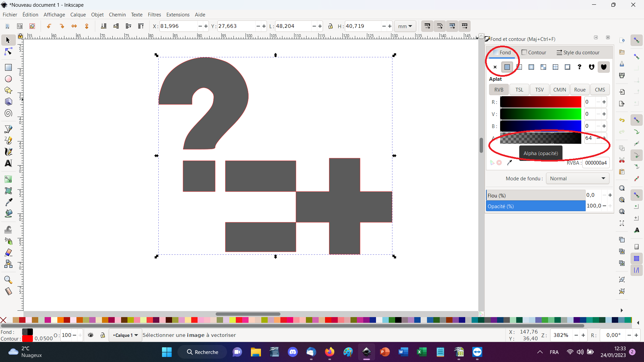Select the Roue color mode
The image size is (644, 362).
(580, 89)
